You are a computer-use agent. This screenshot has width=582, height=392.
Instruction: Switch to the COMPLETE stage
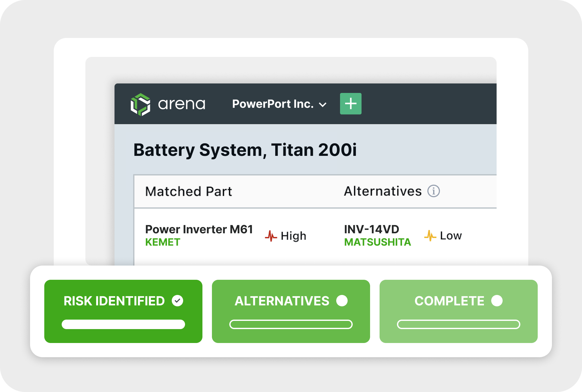(x=458, y=311)
